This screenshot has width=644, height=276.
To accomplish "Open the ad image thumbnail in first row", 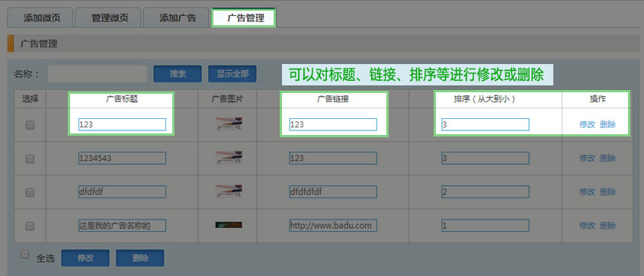I will [229, 124].
